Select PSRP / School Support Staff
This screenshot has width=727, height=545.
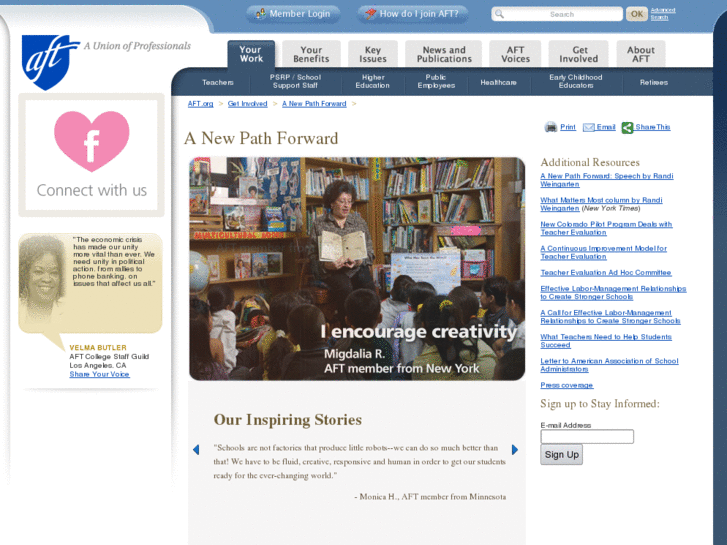[x=295, y=81]
